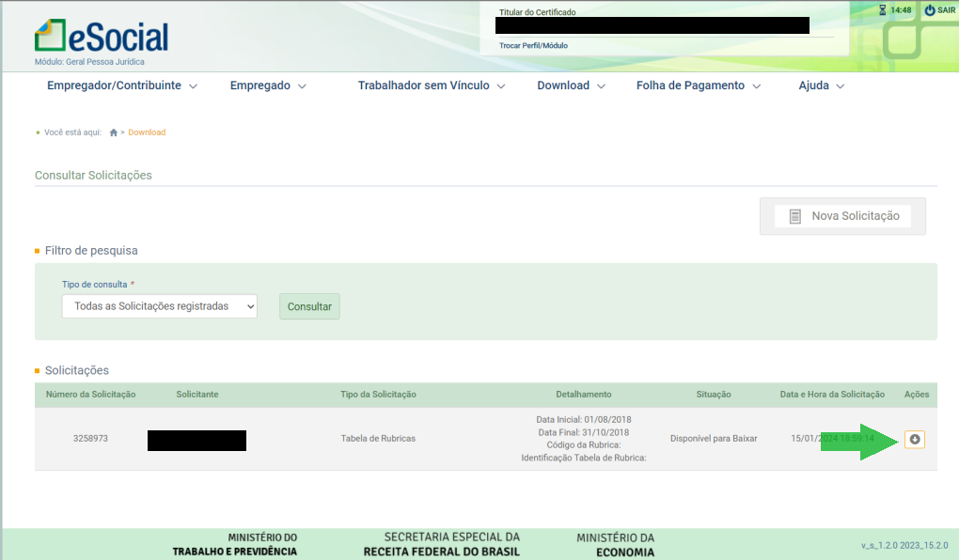The width and height of the screenshot is (959, 560).
Task: Click the Situação column header
Action: click(x=713, y=395)
